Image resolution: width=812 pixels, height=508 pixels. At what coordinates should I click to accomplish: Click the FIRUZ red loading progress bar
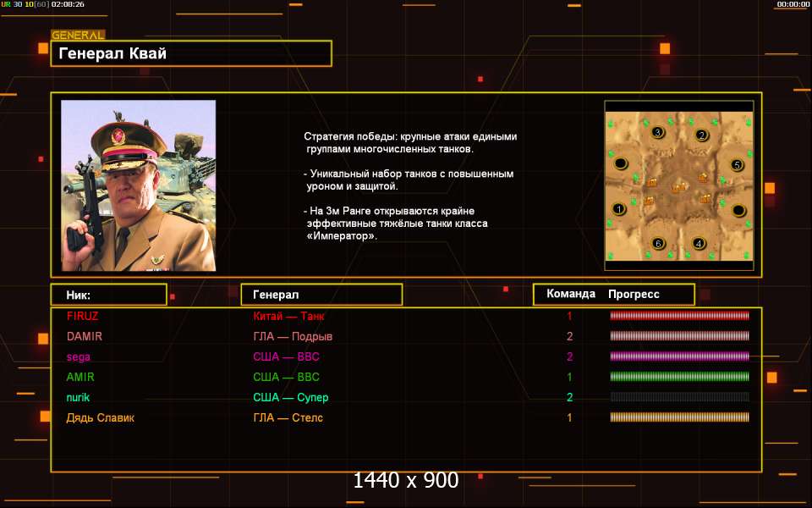(x=679, y=316)
